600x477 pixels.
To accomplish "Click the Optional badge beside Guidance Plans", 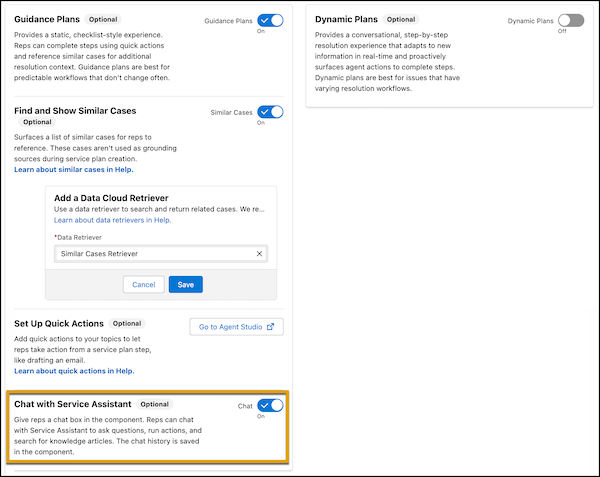I will (103, 19).
